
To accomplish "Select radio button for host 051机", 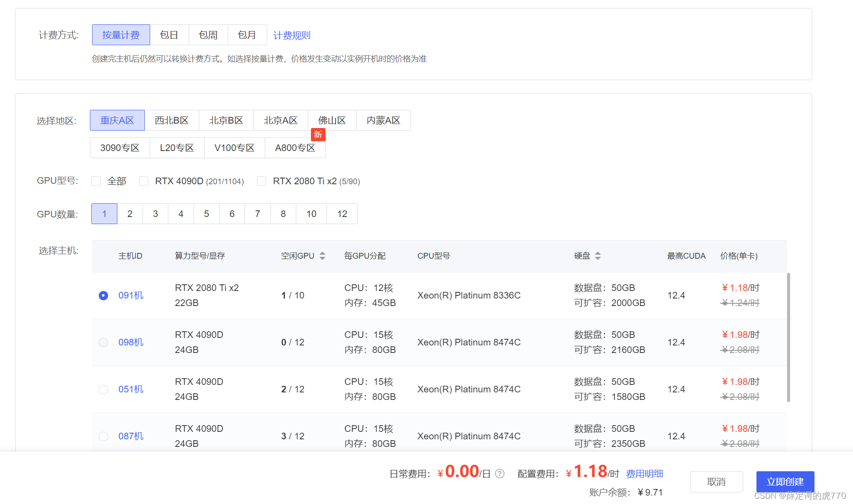I will tap(104, 389).
